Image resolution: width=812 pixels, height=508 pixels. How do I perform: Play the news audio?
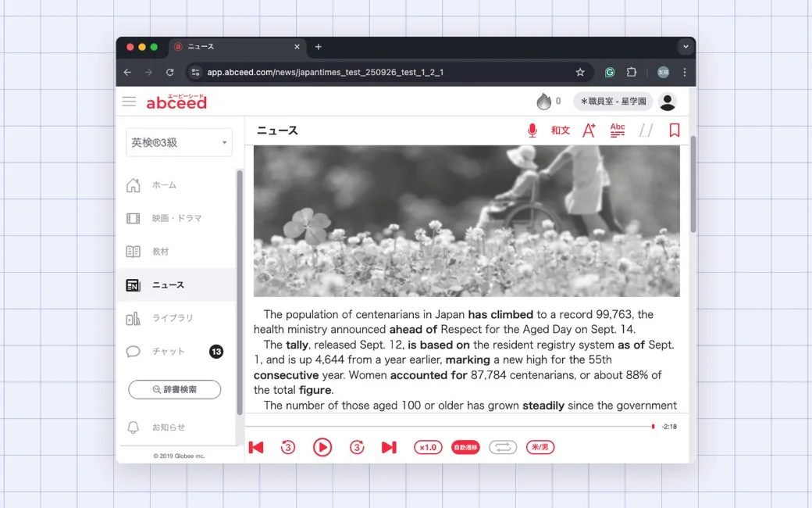[x=322, y=447]
